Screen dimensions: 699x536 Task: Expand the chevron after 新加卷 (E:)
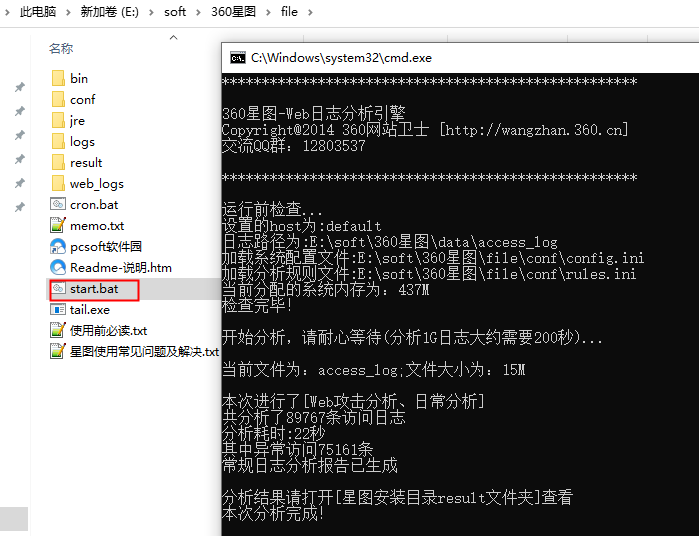coord(152,12)
